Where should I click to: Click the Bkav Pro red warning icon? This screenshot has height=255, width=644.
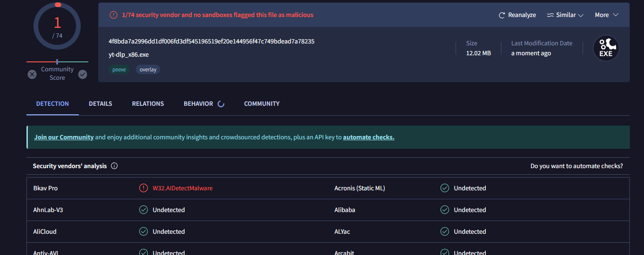[x=144, y=188]
